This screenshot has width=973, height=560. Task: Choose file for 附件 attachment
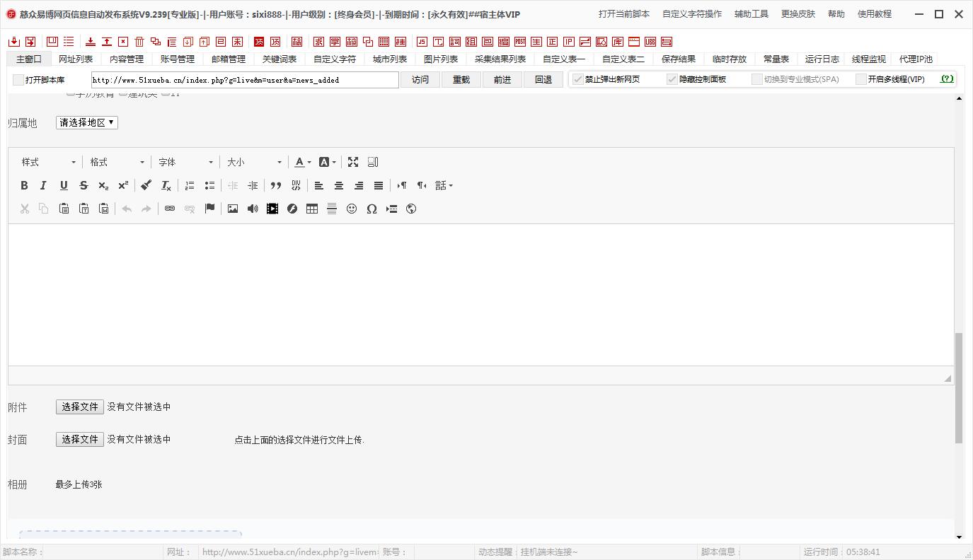[80, 407]
